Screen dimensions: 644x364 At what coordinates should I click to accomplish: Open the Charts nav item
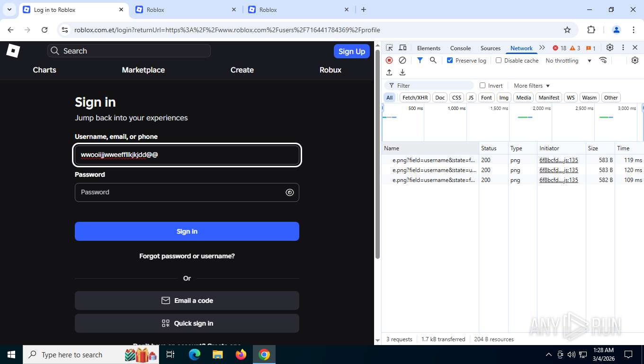point(45,70)
